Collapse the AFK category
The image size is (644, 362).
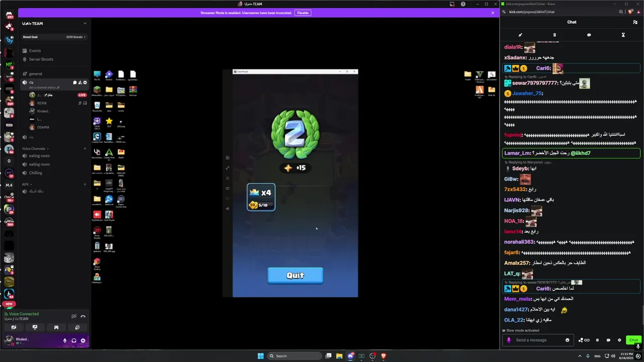click(27, 184)
